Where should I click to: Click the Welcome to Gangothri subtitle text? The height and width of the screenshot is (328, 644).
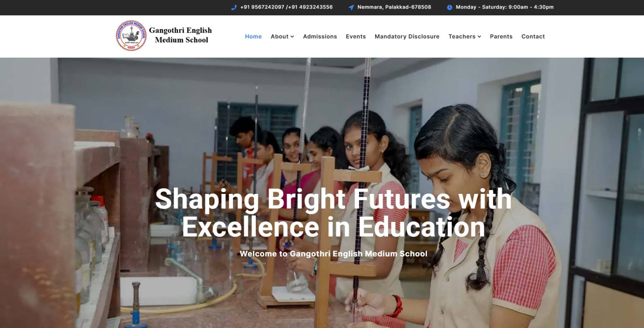333,254
